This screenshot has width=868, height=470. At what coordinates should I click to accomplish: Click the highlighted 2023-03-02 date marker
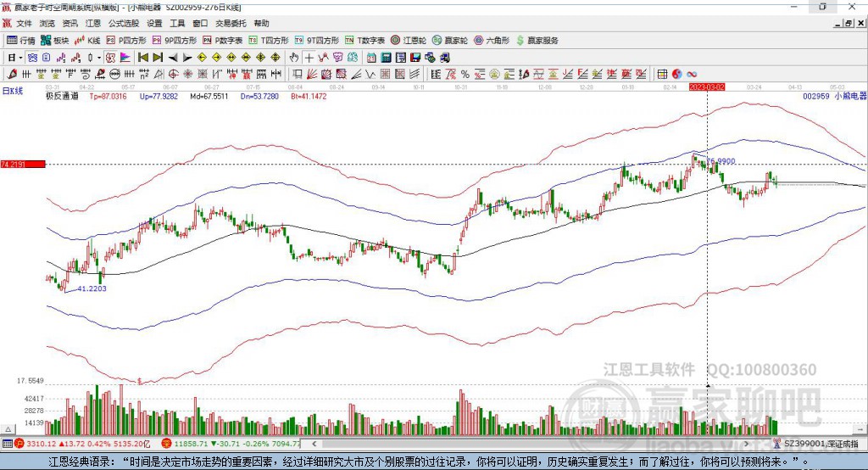[x=706, y=87]
